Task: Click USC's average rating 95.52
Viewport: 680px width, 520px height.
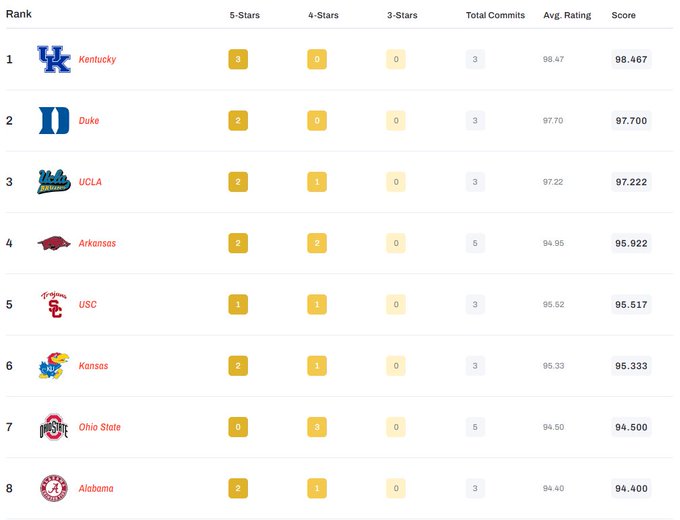Action: 553,304
